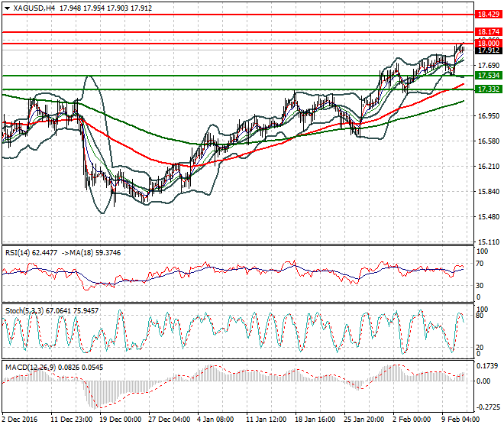Viewport: 504px width, 428px height.
Task: Select the MACD scale value 0.1739
Action: coord(487,366)
